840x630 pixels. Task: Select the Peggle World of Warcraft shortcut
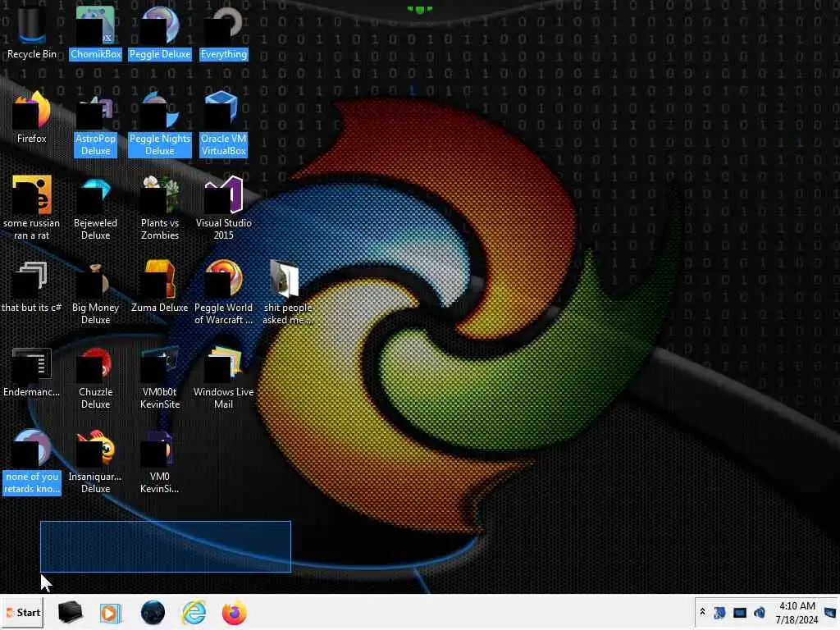pos(224,293)
